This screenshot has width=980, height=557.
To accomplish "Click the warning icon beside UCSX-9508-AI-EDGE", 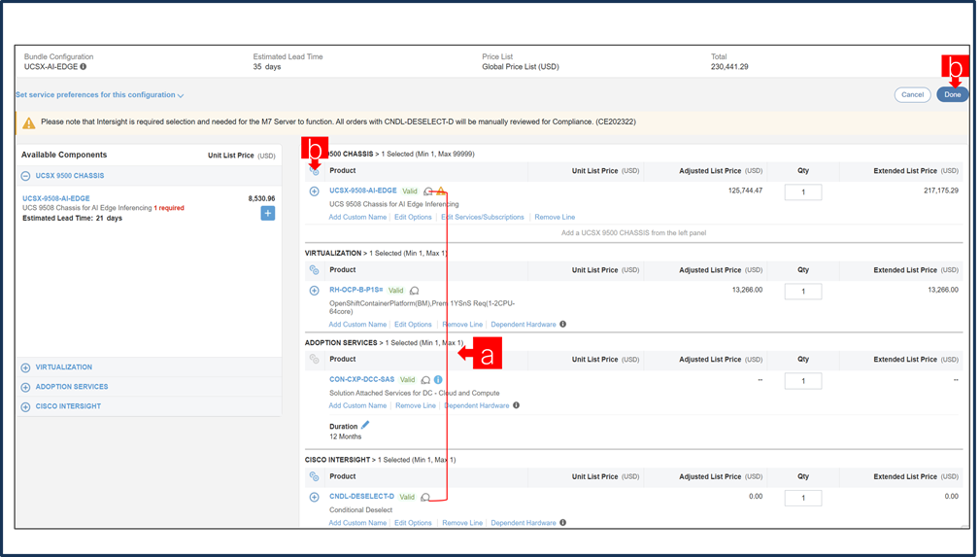I will [x=441, y=191].
